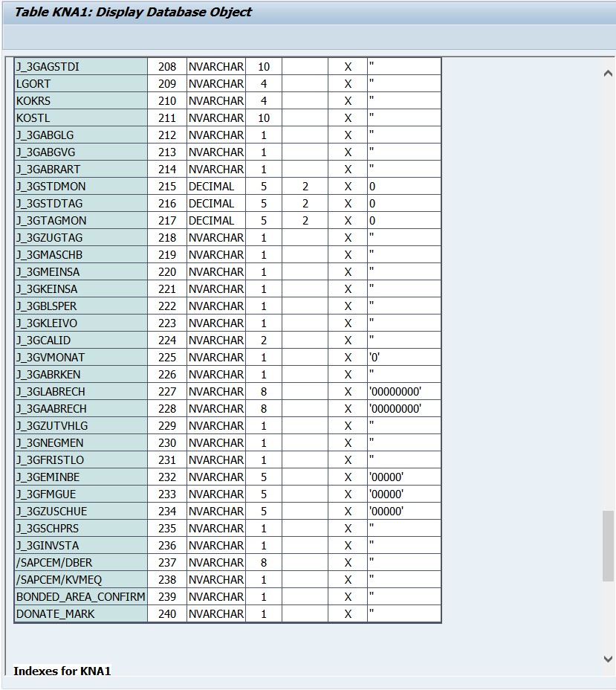
Task: Click the vertical scrollbar thumb
Action: [608, 546]
